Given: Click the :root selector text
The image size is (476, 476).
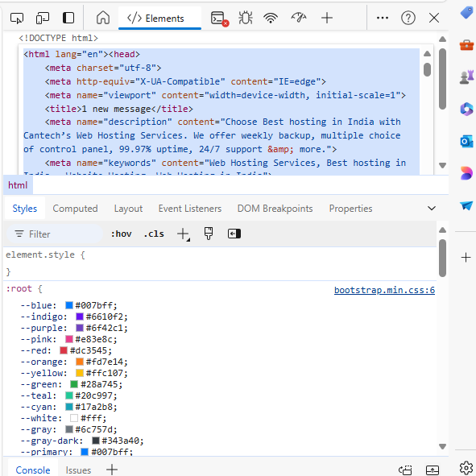Looking at the screenshot, I should pos(19,288).
